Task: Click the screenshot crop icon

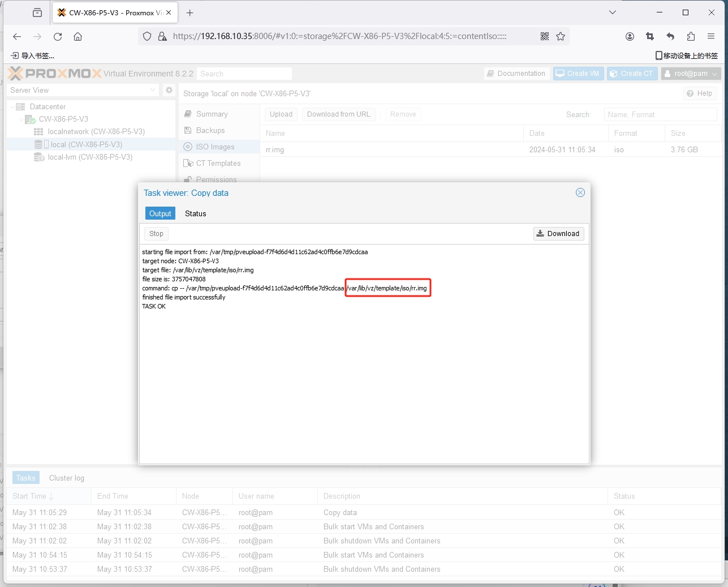Action: click(x=650, y=36)
